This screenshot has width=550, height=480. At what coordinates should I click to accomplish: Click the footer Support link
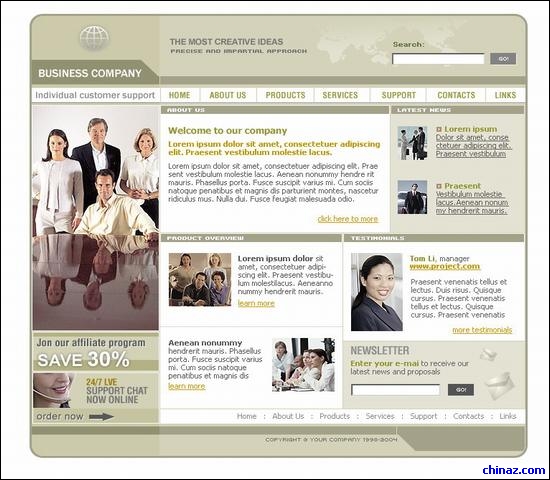pos(423,416)
